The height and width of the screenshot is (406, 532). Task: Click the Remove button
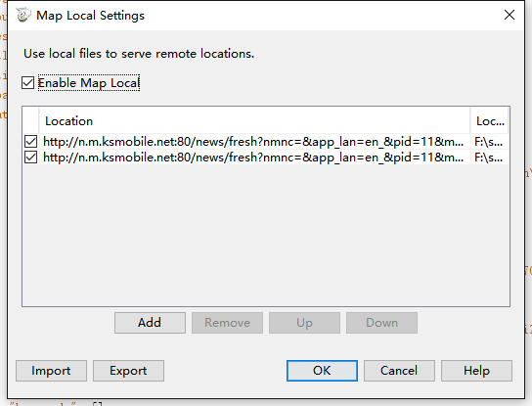[x=227, y=323]
